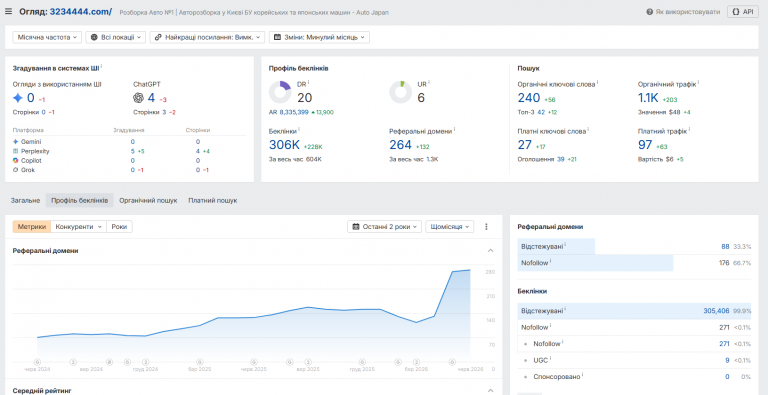Open the paid keywords value 27

[x=525, y=145]
